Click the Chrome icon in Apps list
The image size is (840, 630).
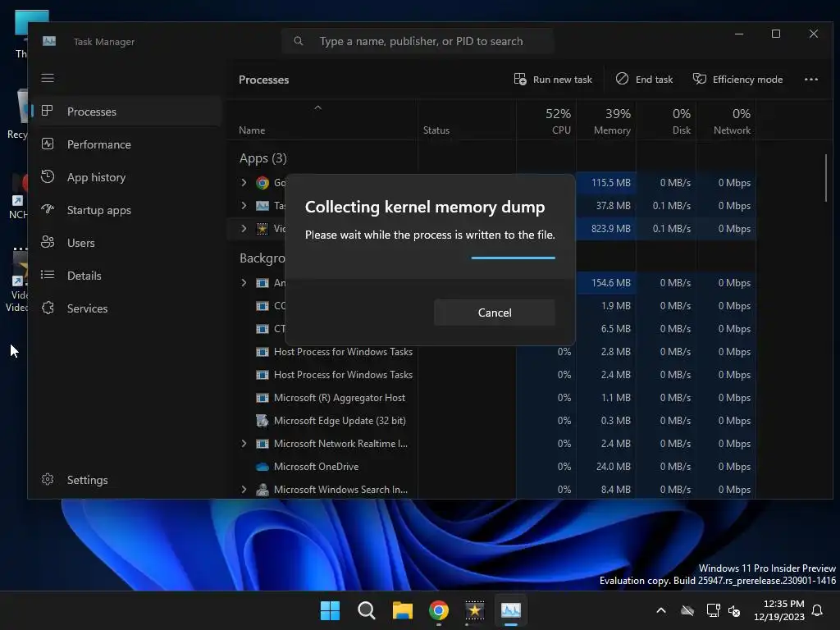tap(262, 183)
